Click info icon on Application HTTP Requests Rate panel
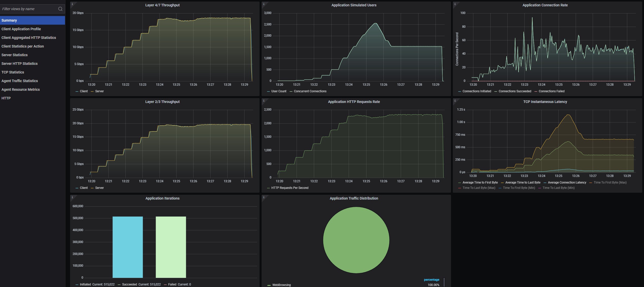Image resolution: width=644 pixels, height=287 pixels. (x=264, y=101)
